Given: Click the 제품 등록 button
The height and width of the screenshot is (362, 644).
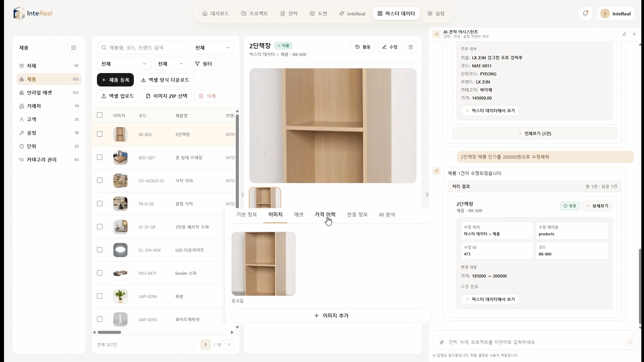Looking at the screenshot, I should point(115,80).
